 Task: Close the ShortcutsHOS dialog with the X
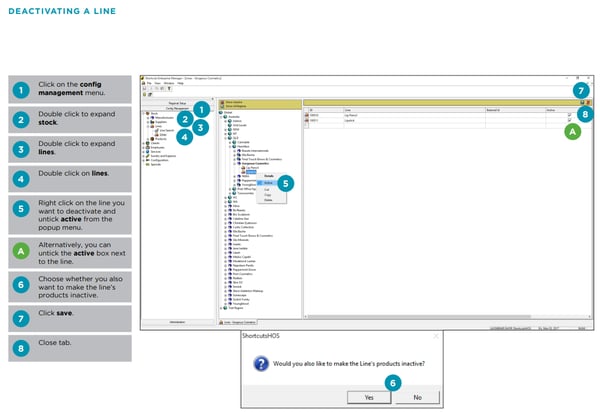436,336
